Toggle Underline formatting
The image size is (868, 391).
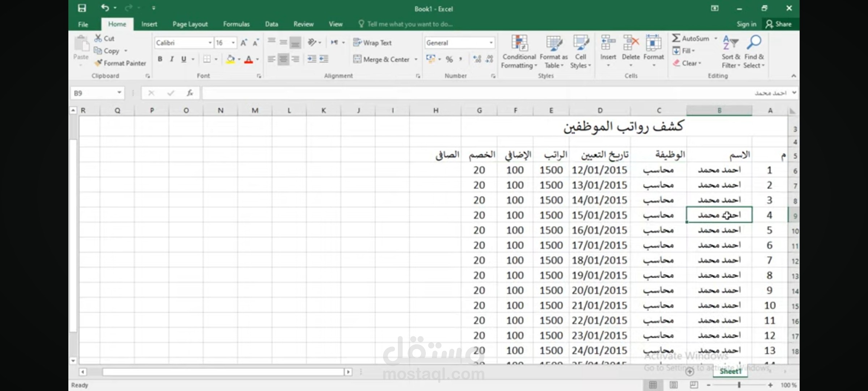pos(184,59)
